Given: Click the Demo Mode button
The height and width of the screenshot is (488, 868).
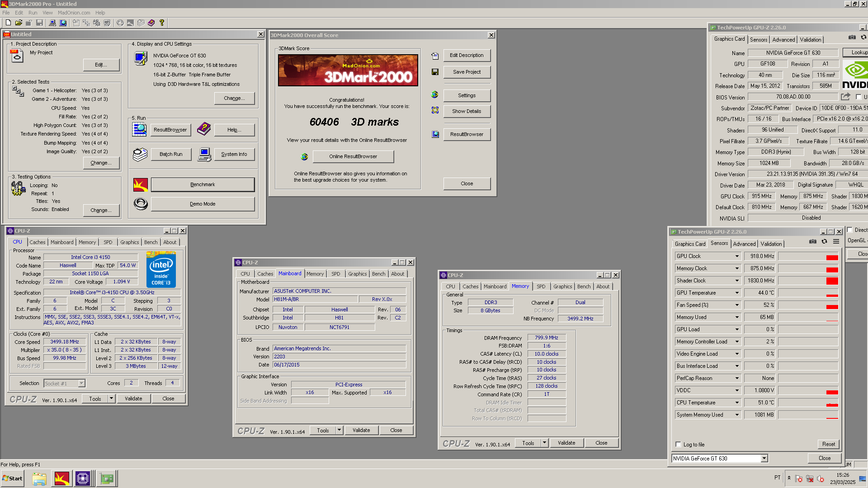Looking at the screenshot, I should 203,204.
